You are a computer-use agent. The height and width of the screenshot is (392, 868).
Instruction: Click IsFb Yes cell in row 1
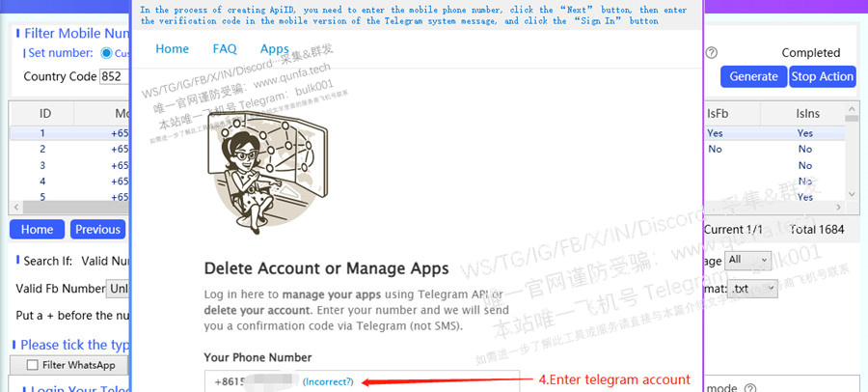point(715,133)
